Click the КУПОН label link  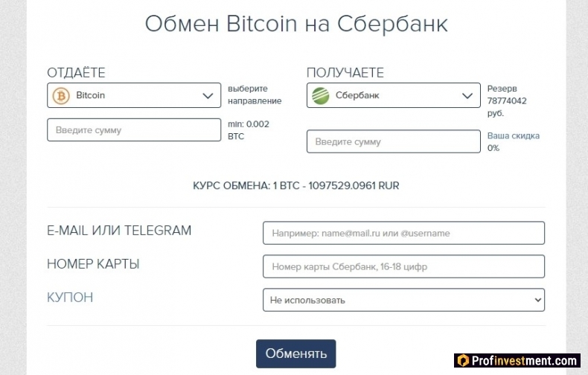click(x=70, y=298)
